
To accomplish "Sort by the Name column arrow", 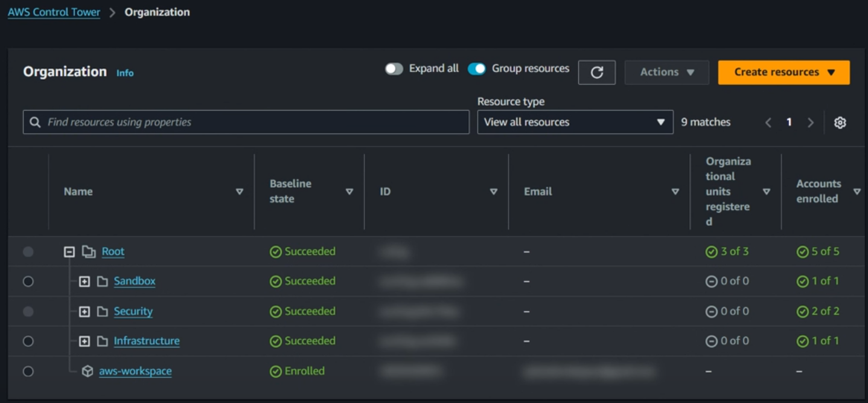I will click(240, 192).
